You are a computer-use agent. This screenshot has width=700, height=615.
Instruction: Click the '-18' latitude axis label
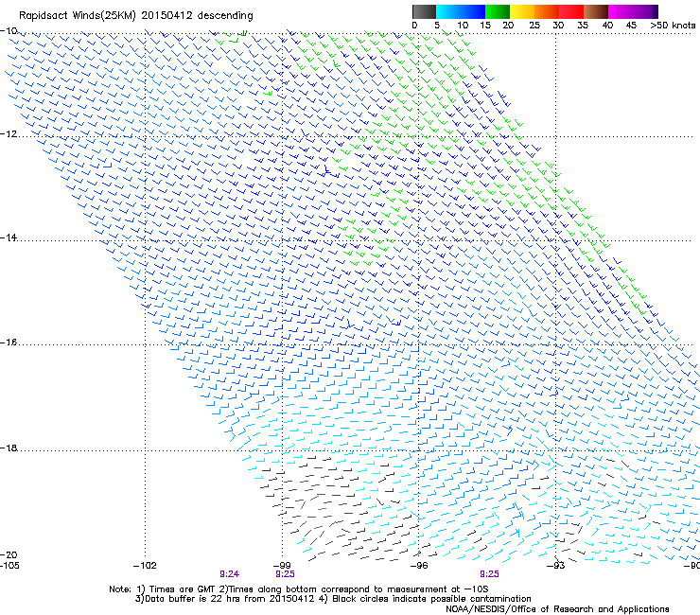9,448
